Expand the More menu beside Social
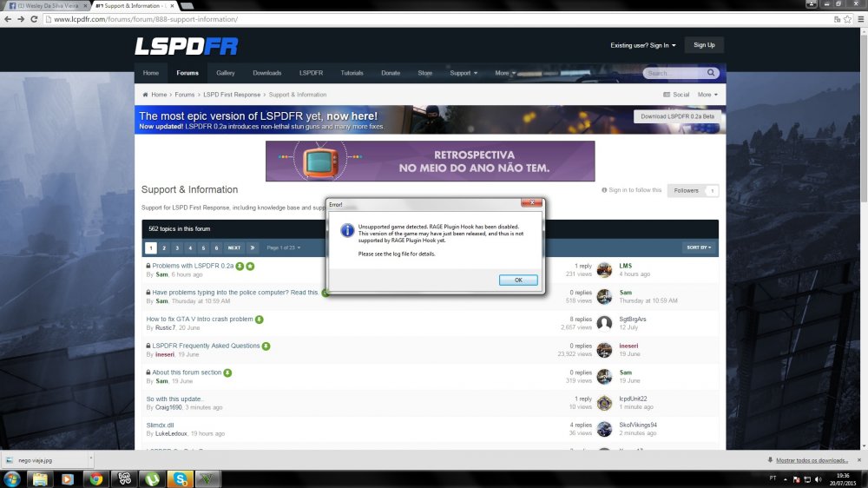The width and height of the screenshot is (868, 488). (707, 95)
